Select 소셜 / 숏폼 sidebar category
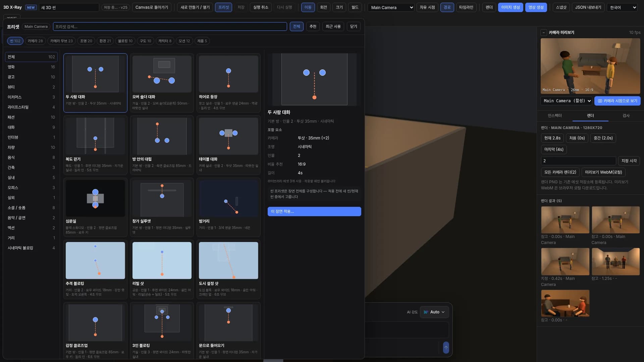Image resolution: width=644 pixels, height=362 pixels. point(31,208)
